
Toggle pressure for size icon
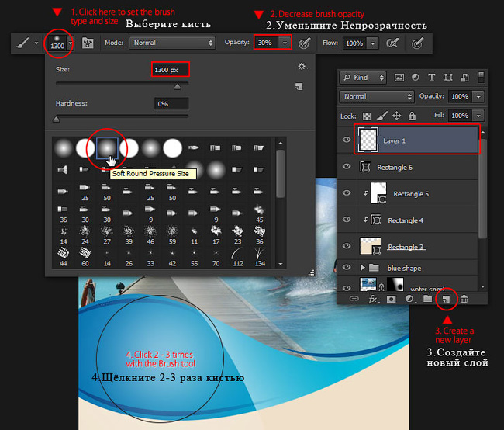click(x=417, y=43)
